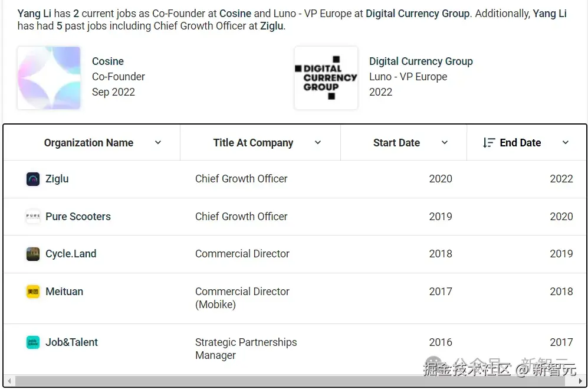Image resolution: width=588 pixels, height=389 pixels.
Task: Click the Cycle.Land logo icon
Action: coord(33,254)
